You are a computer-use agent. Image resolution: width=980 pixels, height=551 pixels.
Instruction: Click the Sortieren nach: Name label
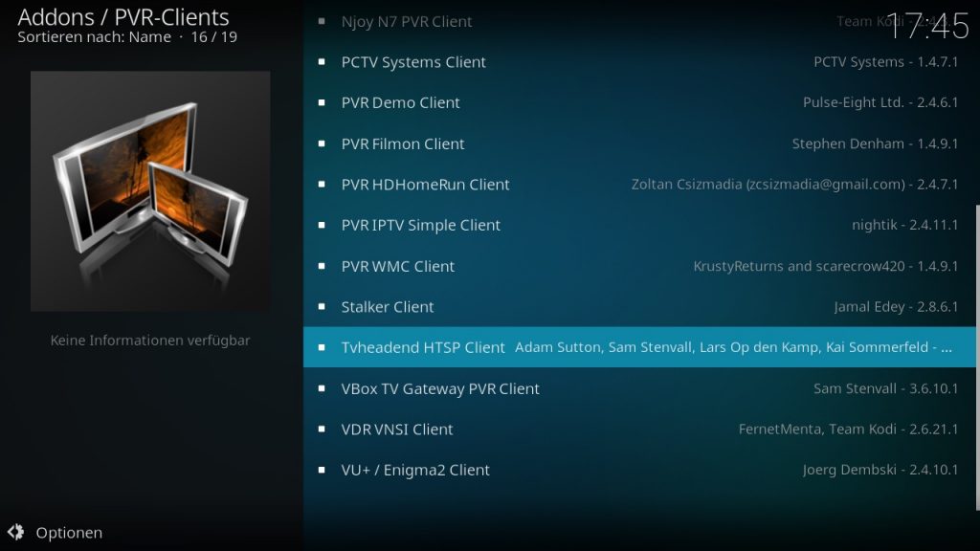[x=95, y=37]
